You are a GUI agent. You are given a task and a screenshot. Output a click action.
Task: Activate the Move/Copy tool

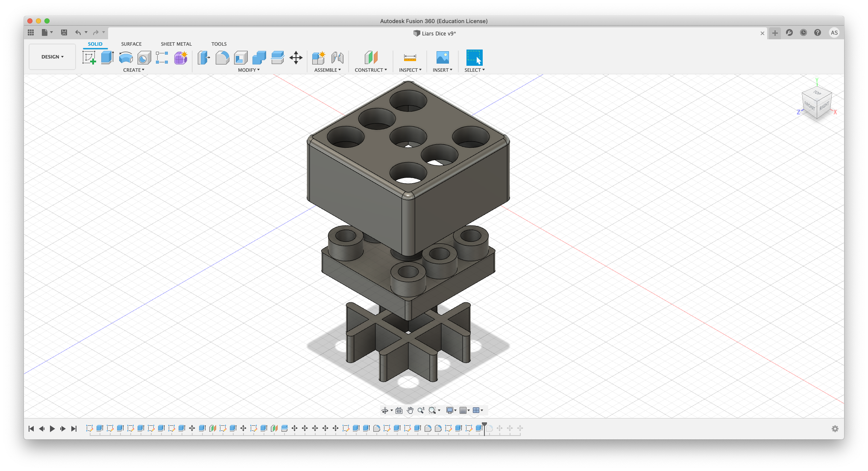[x=296, y=58]
